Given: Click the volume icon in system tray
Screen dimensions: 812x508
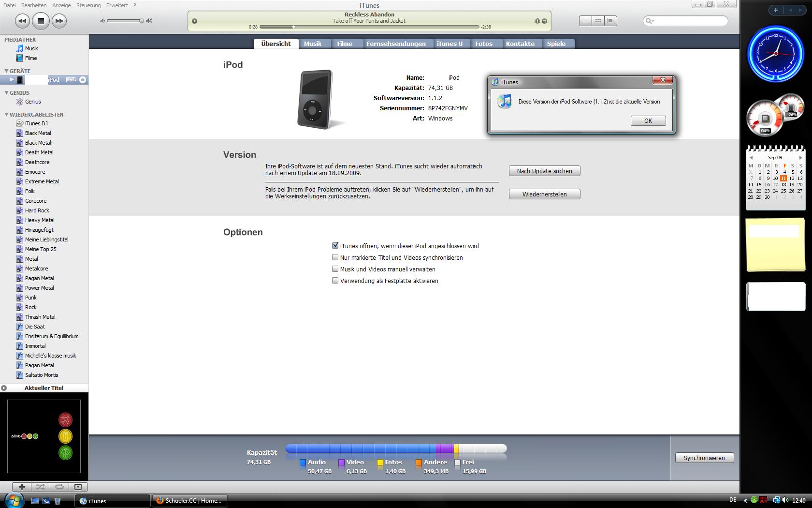Looking at the screenshot, I should click(785, 500).
